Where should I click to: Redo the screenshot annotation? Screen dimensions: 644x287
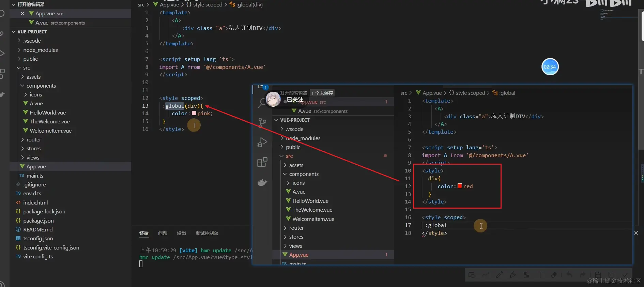(x=583, y=275)
